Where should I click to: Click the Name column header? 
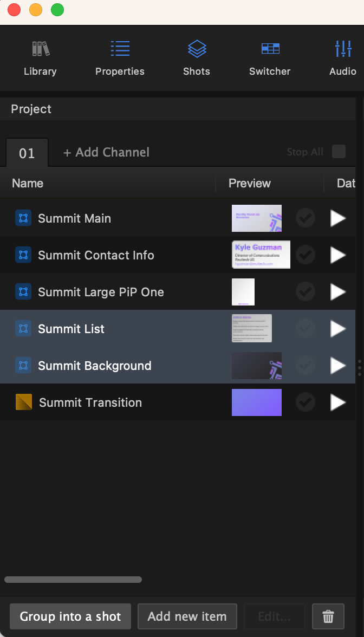(x=27, y=183)
